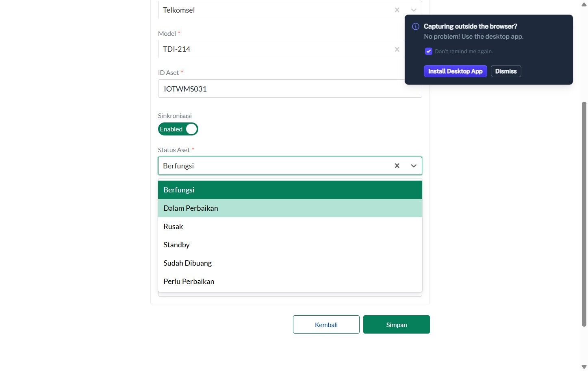Clear the Telkomsel selection with the X icon
Screen dimensions: 588x371
point(397,10)
